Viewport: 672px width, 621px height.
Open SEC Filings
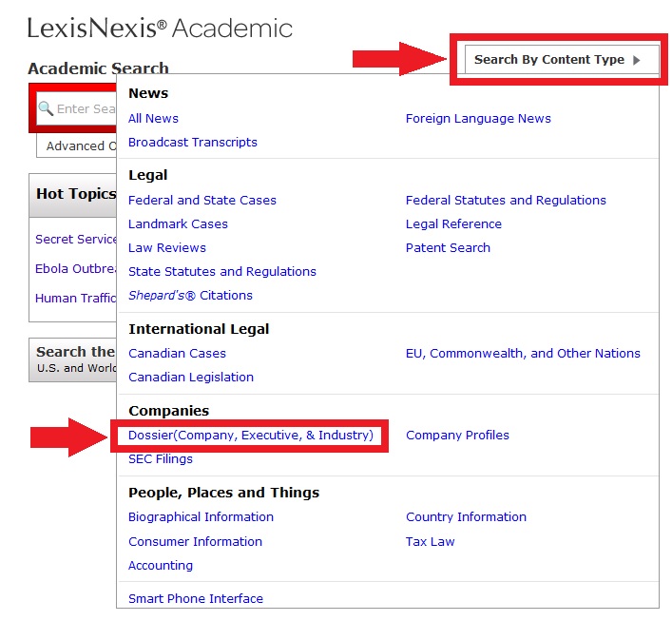click(161, 459)
